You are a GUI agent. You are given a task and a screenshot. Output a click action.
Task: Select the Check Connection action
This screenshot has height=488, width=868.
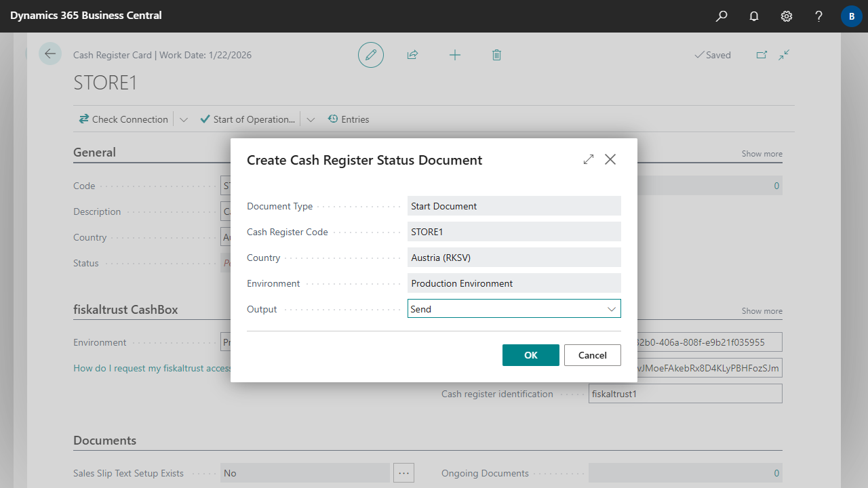point(123,119)
